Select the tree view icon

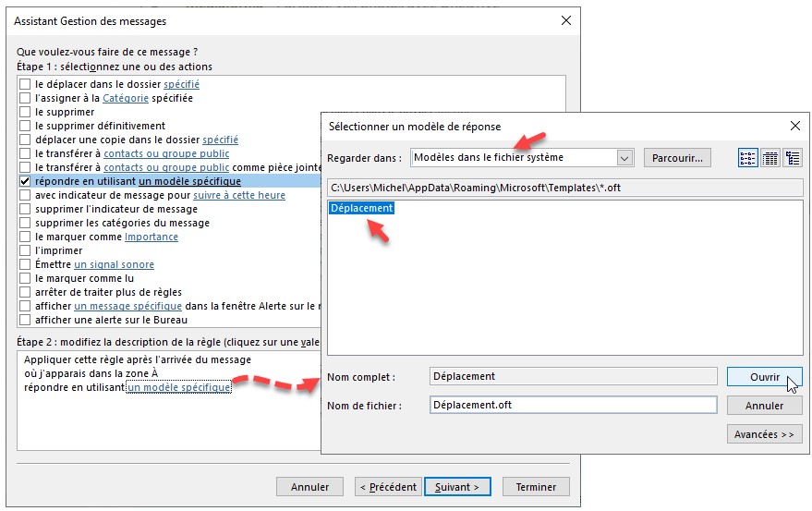pyautogui.click(x=793, y=158)
